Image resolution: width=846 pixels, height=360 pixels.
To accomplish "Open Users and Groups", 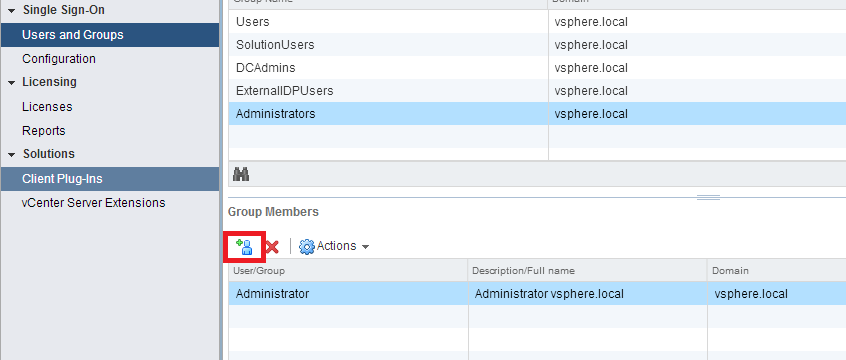I will click(x=110, y=35).
